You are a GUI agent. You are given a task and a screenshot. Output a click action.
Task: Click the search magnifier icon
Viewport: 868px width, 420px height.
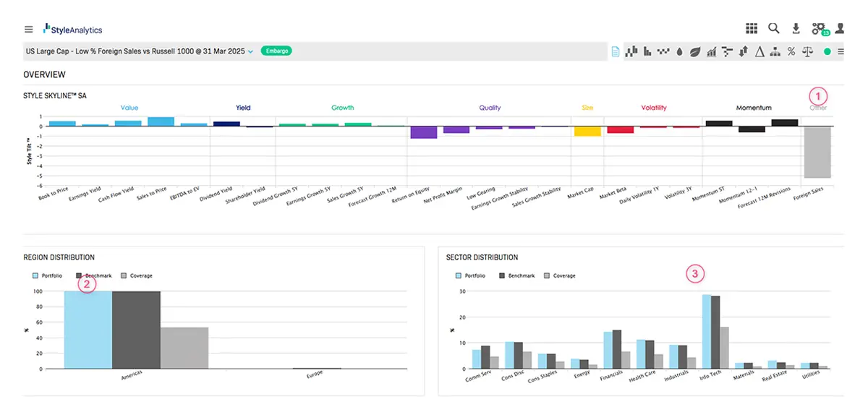pos(773,29)
